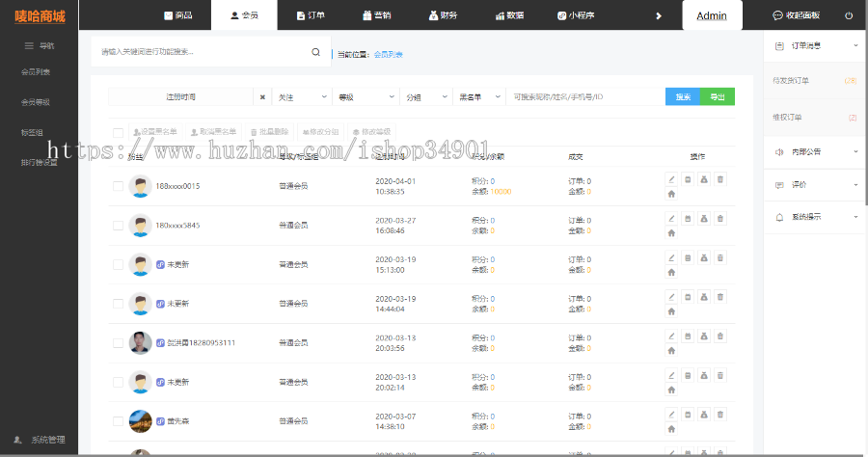Open the 商品 top menu tab
868x457 pixels.
(x=178, y=15)
